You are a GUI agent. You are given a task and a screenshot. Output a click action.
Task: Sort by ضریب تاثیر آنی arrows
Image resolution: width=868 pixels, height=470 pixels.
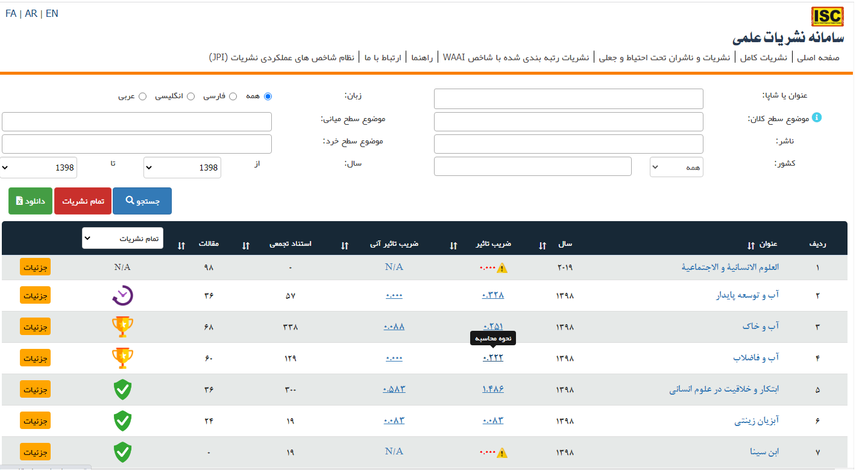[x=344, y=245]
